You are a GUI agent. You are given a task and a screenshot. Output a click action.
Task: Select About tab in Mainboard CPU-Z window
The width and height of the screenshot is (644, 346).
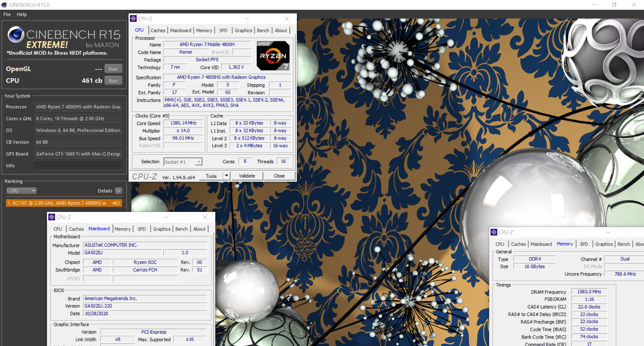199,229
